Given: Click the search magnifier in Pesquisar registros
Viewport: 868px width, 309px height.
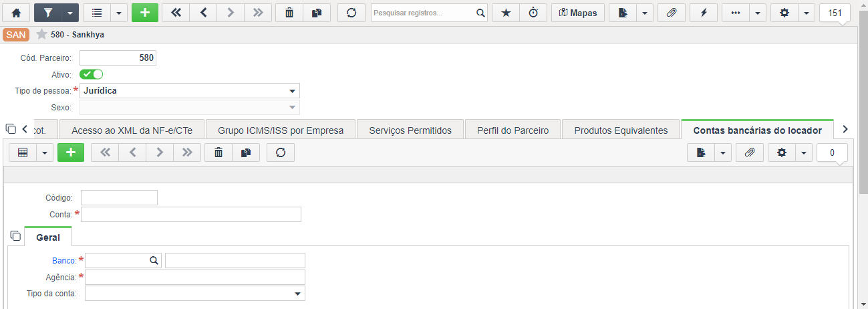Looking at the screenshot, I should pyautogui.click(x=480, y=13).
